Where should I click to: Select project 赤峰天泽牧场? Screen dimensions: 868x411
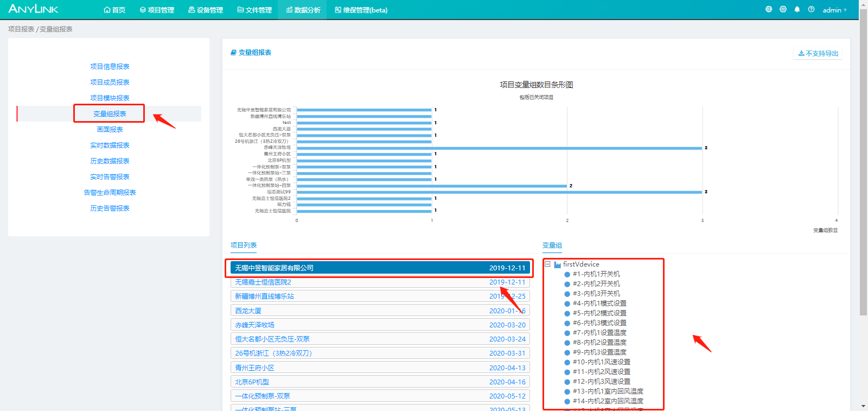coord(380,325)
